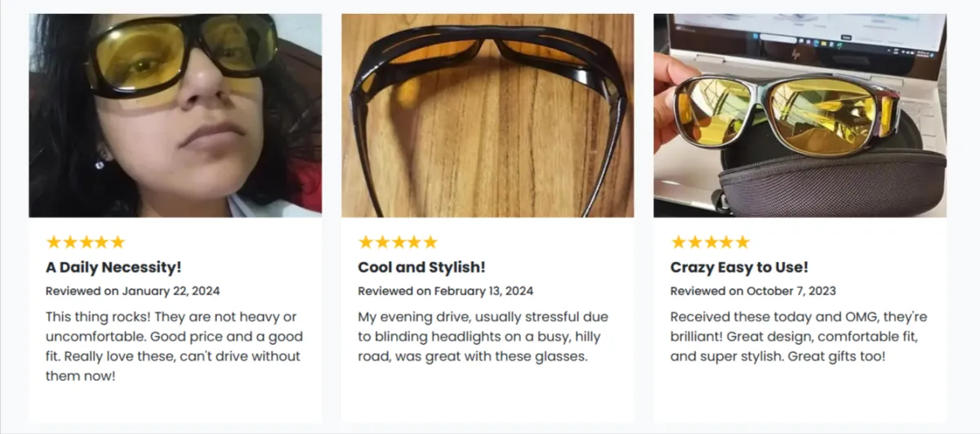Click the "Reviewed on February 13, 2024" date
The image size is (980, 434).
[445, 291]
